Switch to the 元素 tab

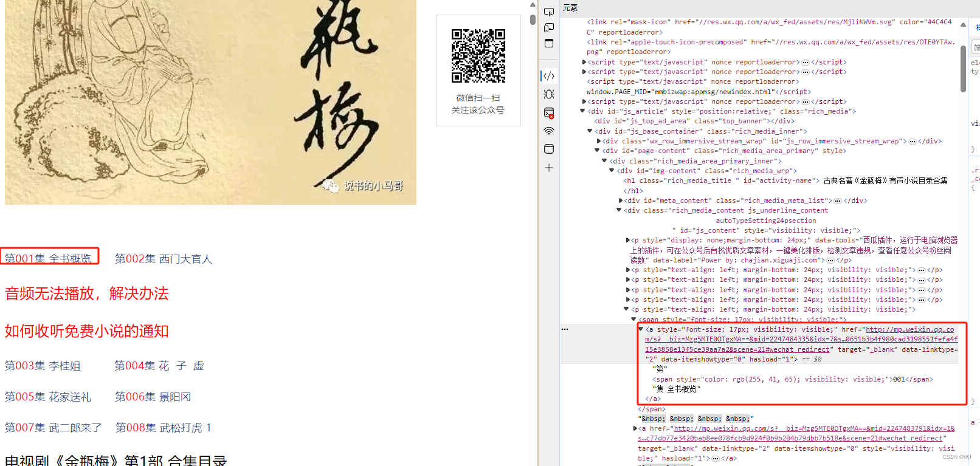click(570, 8)
